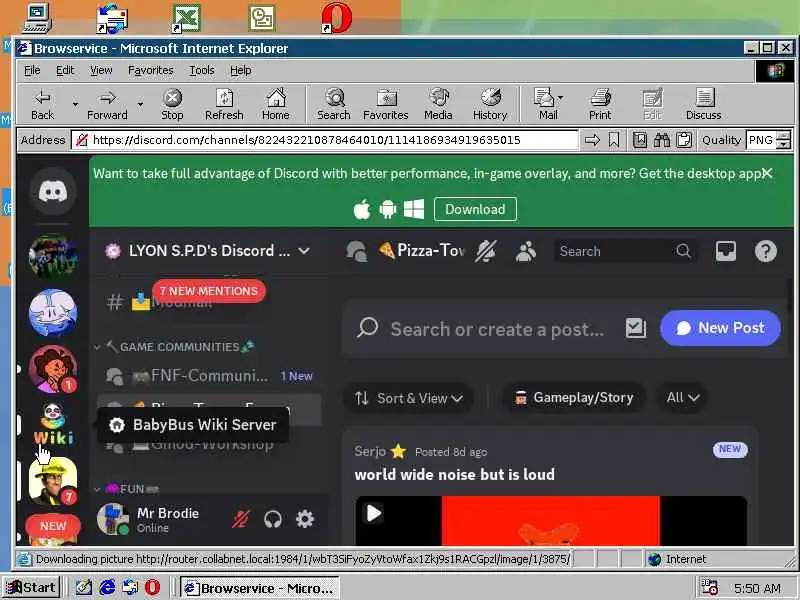
Task: Show the member list icon
Action: coord(526,251)
